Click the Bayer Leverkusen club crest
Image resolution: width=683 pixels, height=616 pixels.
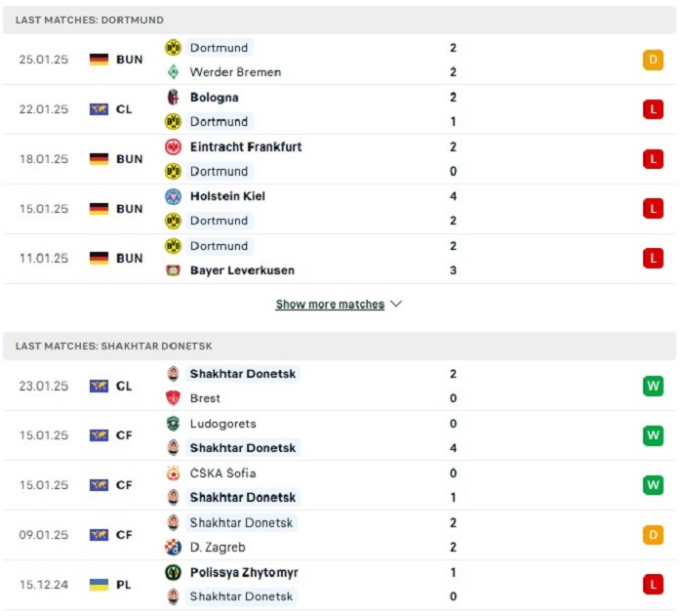point(173,270)
